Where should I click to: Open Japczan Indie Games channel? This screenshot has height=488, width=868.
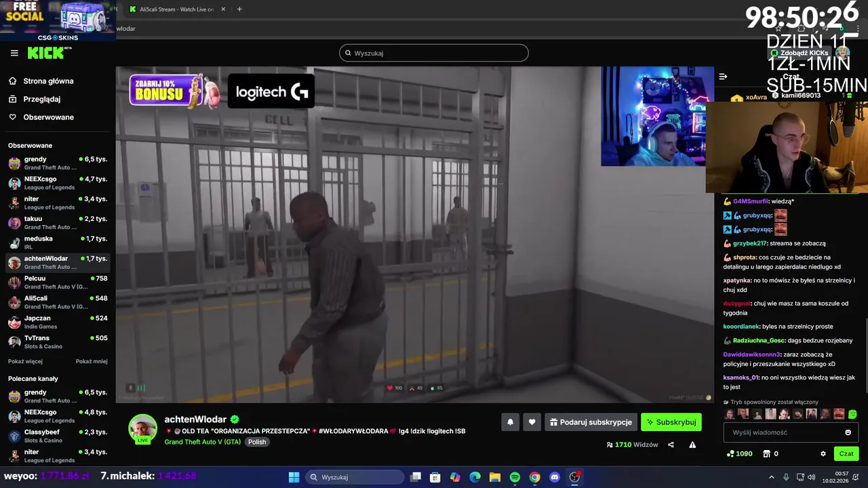58,322
